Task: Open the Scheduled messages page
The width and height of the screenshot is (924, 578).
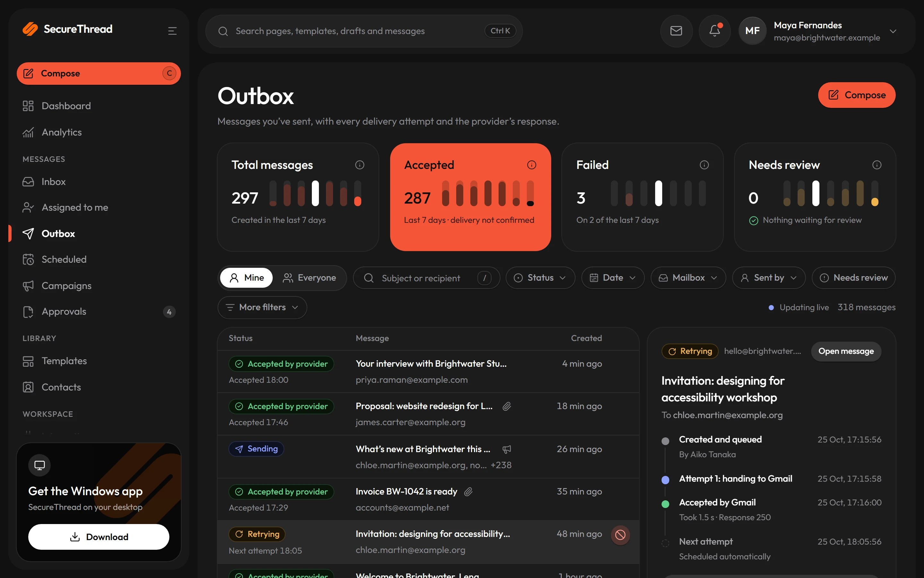Action: [98, 259]
